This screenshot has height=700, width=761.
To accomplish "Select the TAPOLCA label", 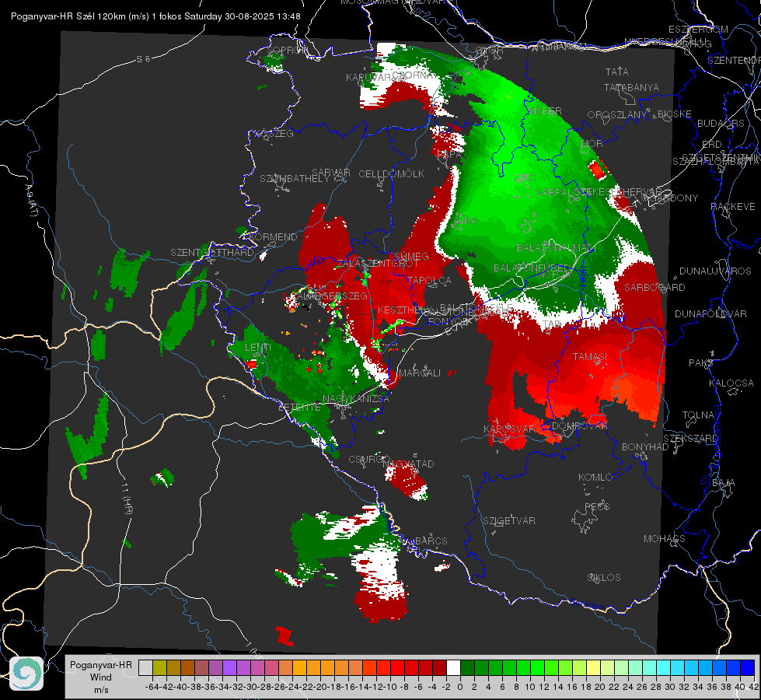I will pyautogui.click(x=429, y=281).
